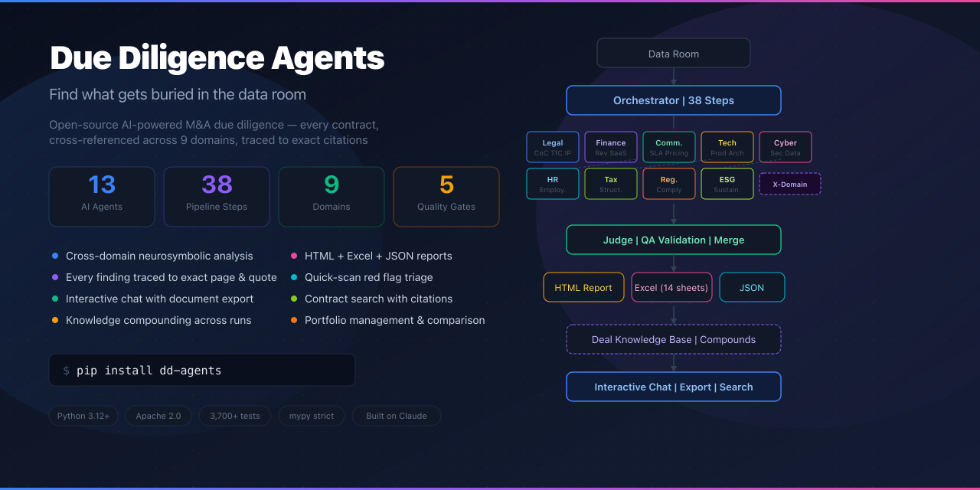Click orange bullet beside Portfolio management & comparison
The height and width of the screenshot is (490, 980).
tap(294, 320)
